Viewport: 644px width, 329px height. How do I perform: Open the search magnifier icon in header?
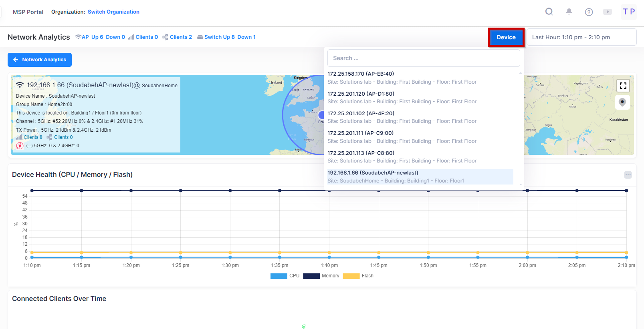[549, 12]
